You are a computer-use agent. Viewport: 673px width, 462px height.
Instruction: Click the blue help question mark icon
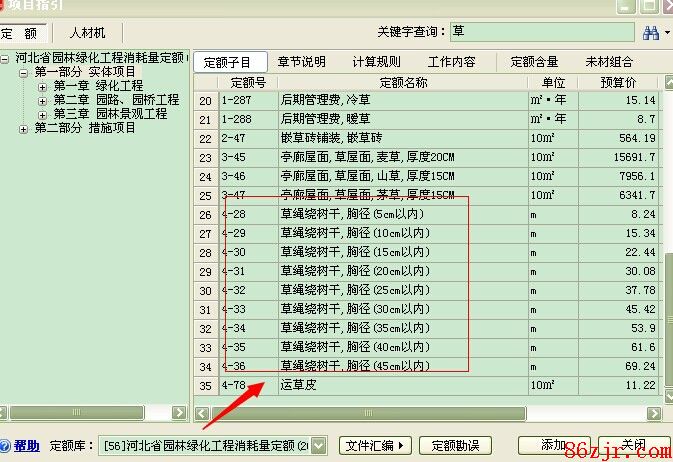pos(5,445)
